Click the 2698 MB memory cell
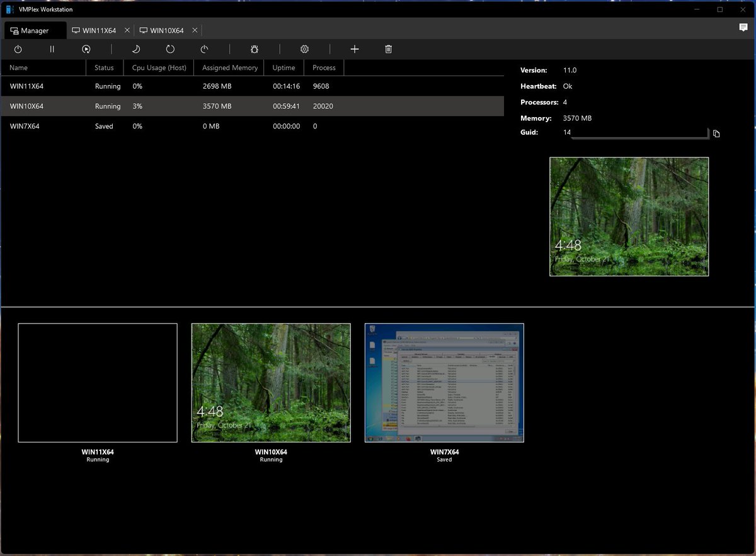The height and width of the screenshot is (556, 756). point(217,86)
